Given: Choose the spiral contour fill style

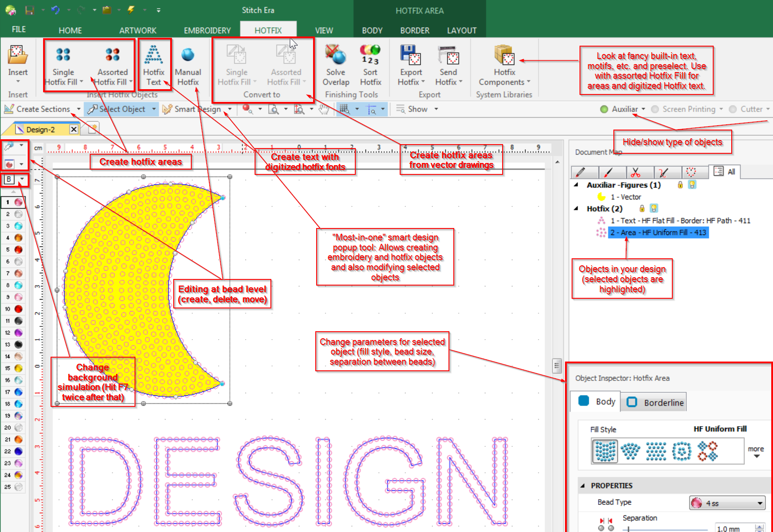Looking at the screenshot, I should pyautogui.click(x=682, y=451).
